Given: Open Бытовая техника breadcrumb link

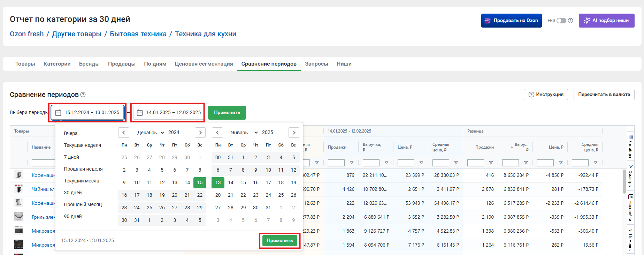Looking at the screenshot, I should coord(138,34).
